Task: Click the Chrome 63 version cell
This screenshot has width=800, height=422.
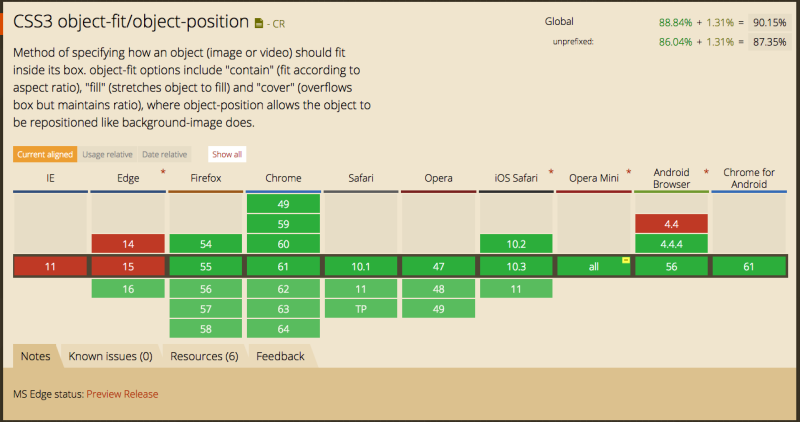Action: pos(283,309)
